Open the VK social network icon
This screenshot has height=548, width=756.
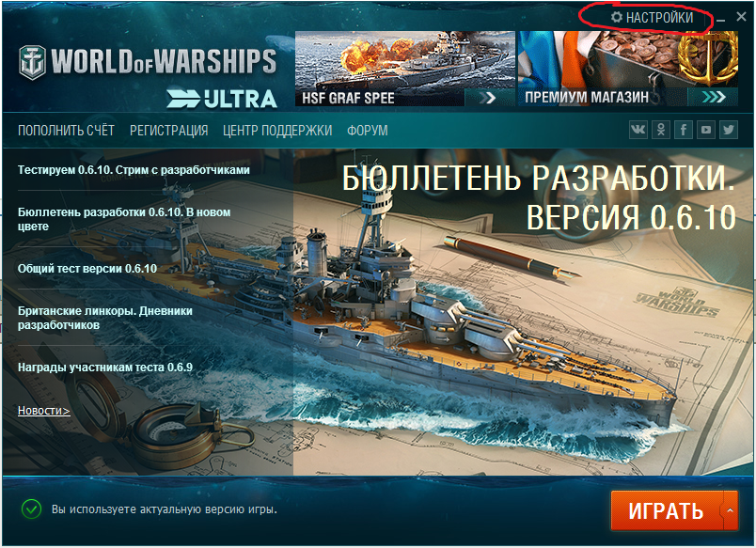pyautogui.click(x=638, y=130)
